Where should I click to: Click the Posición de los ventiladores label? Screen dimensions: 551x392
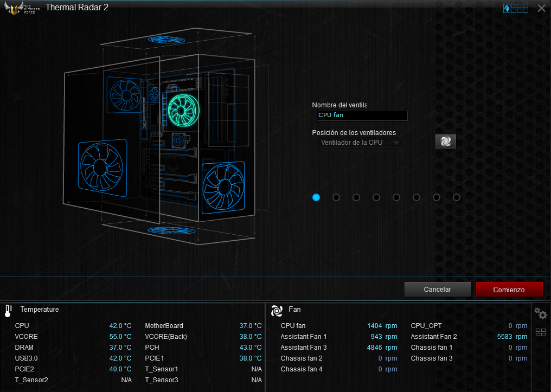tap(354, 133)
